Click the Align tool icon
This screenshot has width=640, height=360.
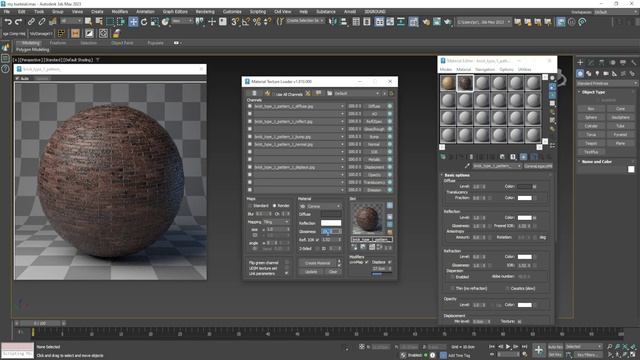(x=344, y=22)
